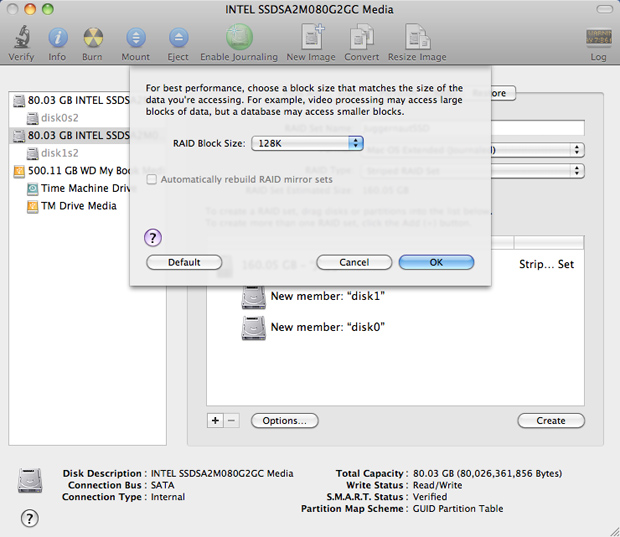Click the purple help button in dialog

153,238
